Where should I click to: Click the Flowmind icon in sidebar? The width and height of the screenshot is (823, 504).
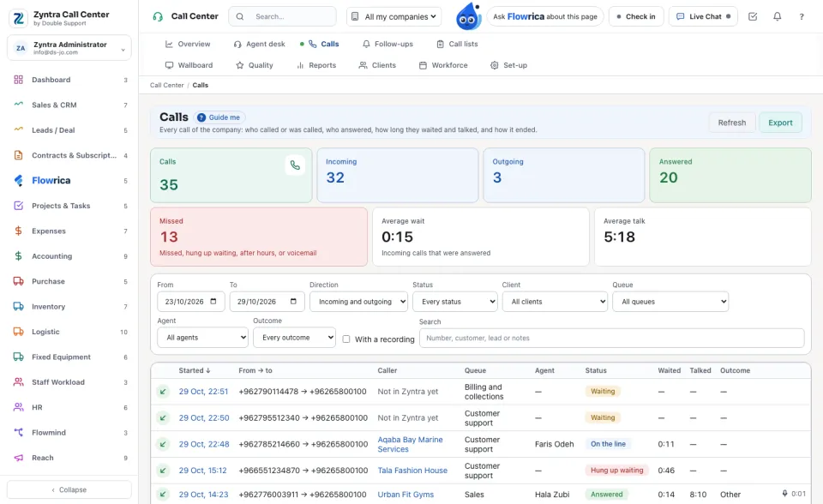pos(18,433)
